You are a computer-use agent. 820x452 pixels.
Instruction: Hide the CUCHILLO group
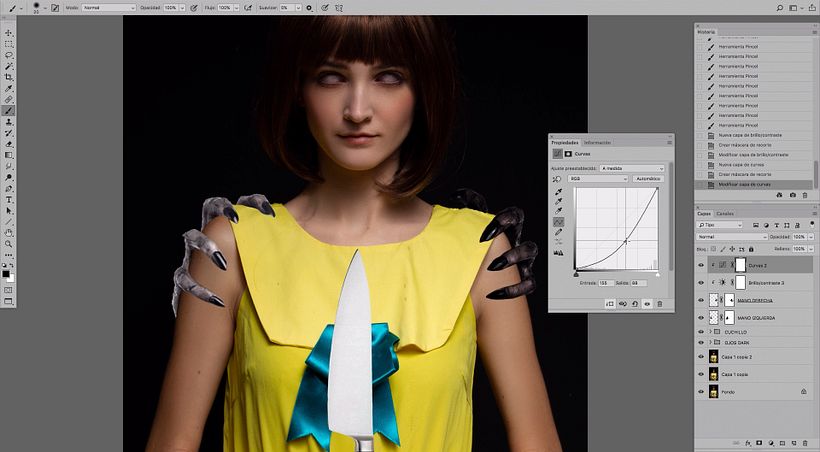tap(701, 332)
